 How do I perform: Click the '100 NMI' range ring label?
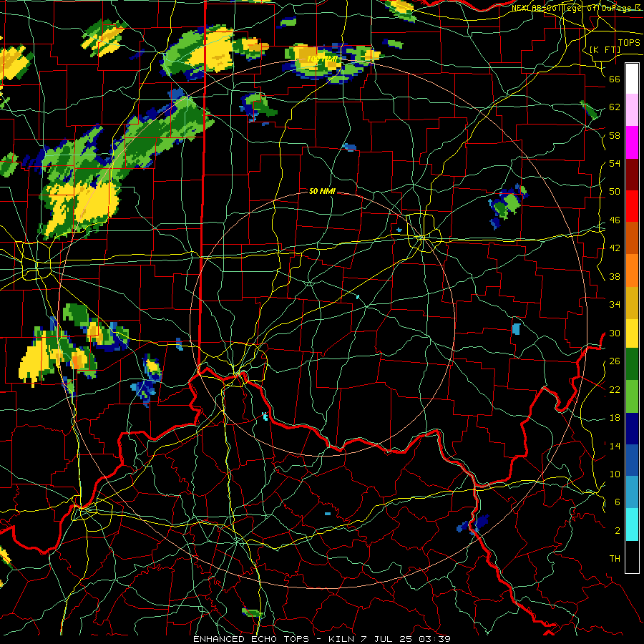coord(322,59)
